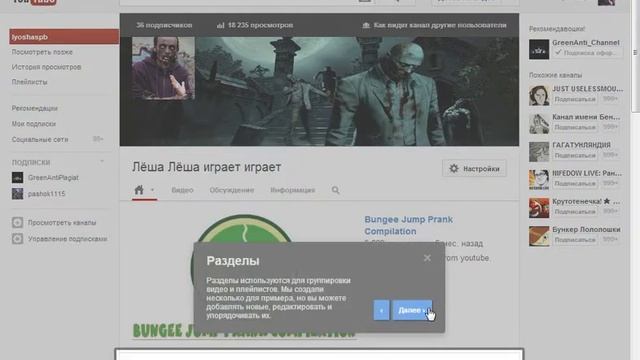Open Плейлисты in sidebar
The image size is (640, 360).
(29, 82)
